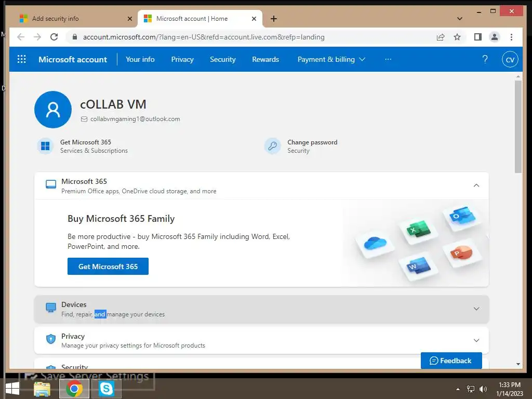Open Security in top navigation
Image resolution: width=532 pixels, height=399 pixels.
point(222,59)
